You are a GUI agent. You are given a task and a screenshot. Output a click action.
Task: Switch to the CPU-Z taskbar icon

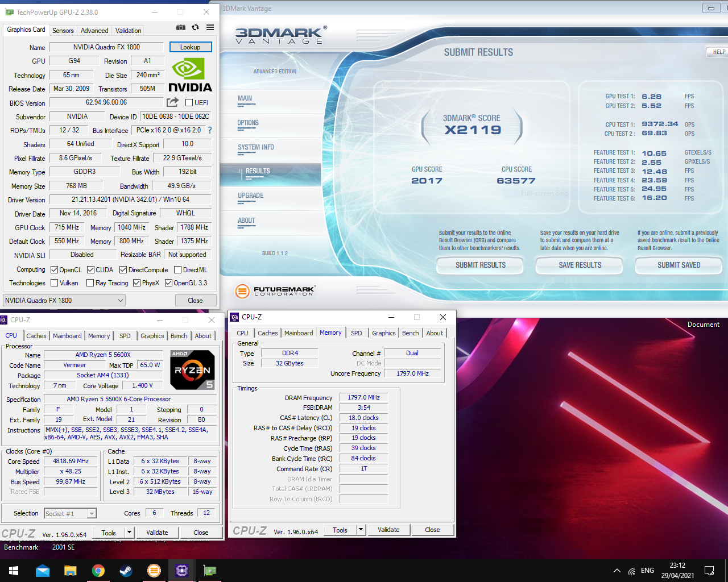(x=182, y=571)
